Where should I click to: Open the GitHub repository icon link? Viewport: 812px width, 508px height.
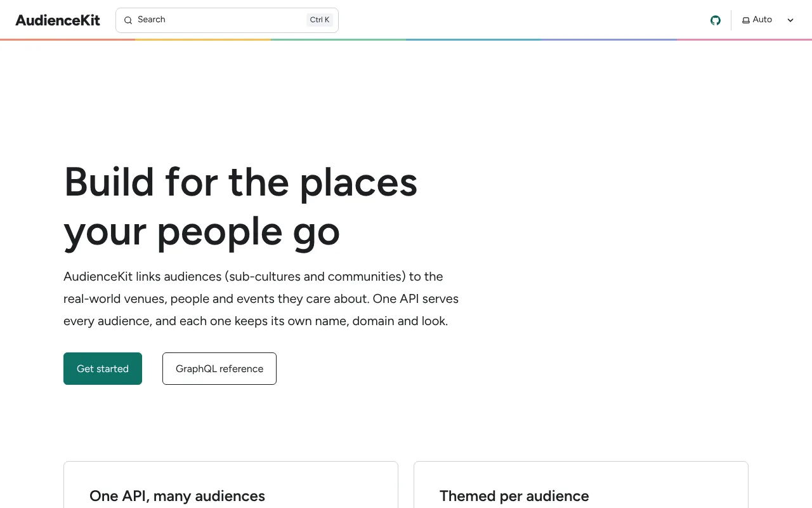[716, 20]
